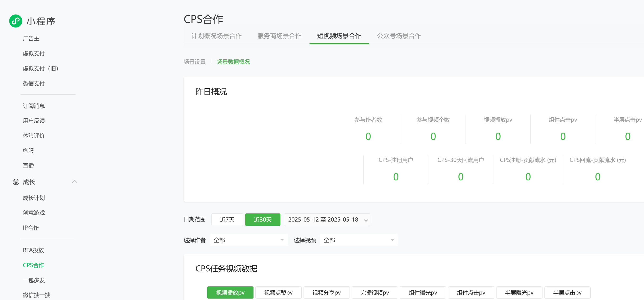
Task: Choose the 半层曝光pv metric
Action: (x=519, y=292)
